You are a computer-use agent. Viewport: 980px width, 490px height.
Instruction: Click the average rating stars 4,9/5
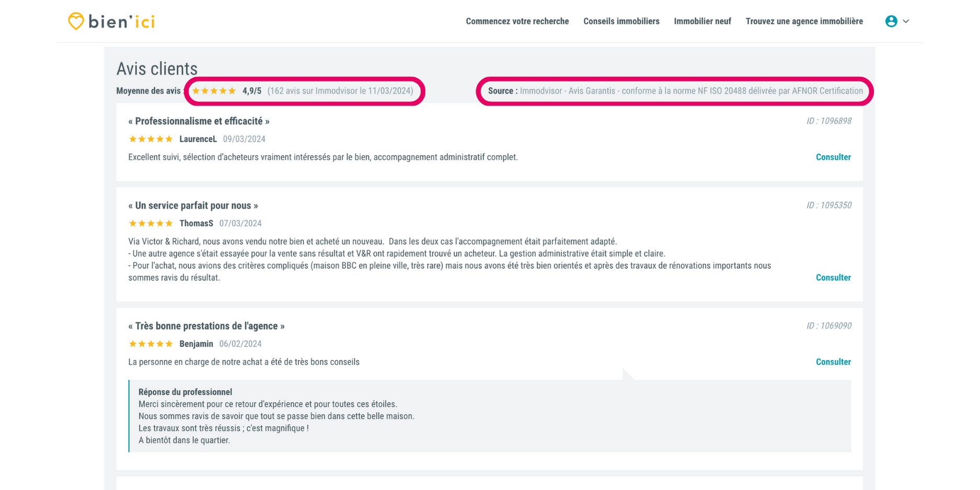point(214,91)
